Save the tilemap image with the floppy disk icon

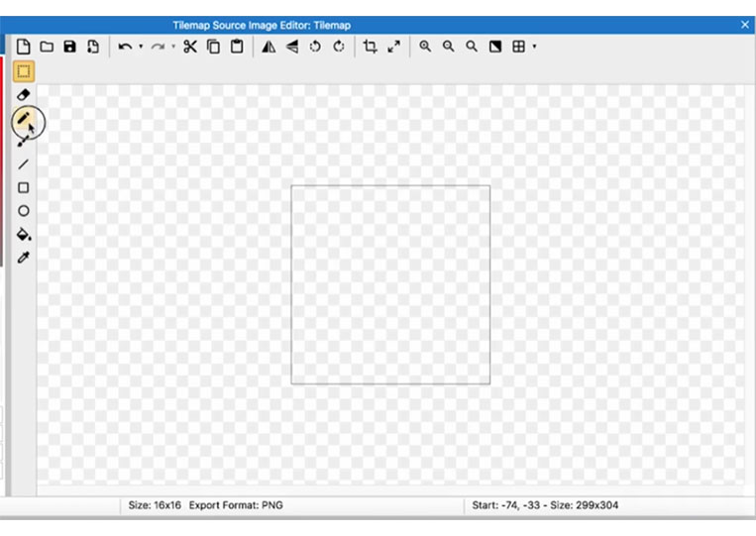(x=70, y=47)
